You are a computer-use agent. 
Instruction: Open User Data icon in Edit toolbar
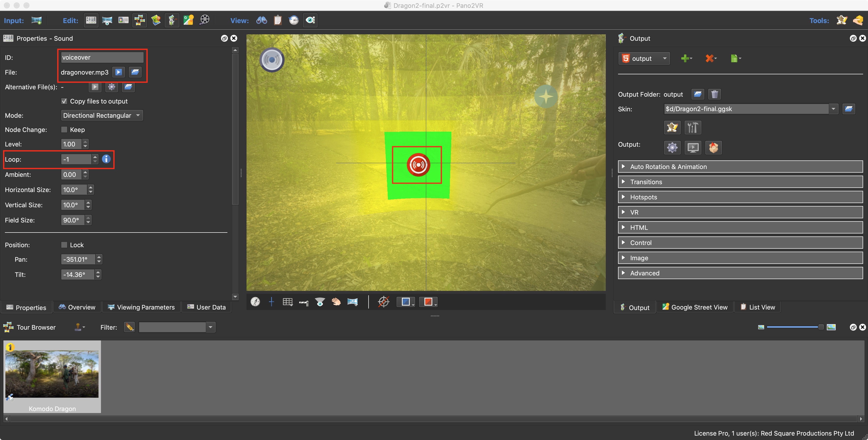[123, 20]
